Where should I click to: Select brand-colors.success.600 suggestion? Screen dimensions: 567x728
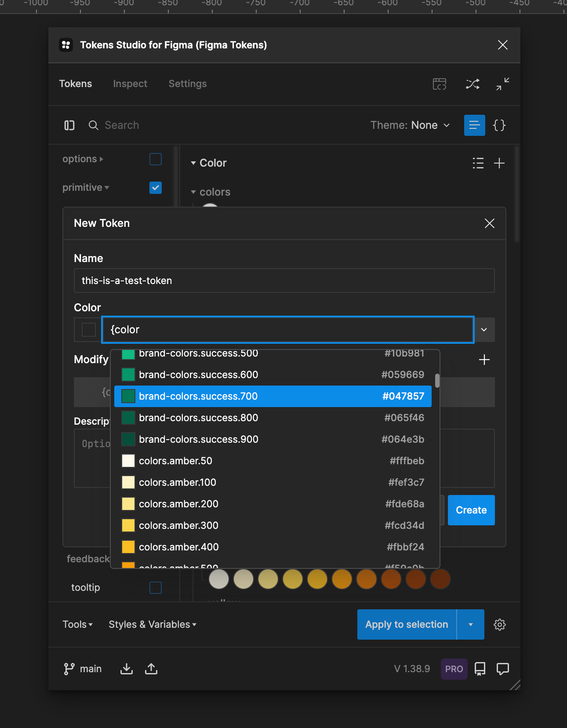(273, 375)
